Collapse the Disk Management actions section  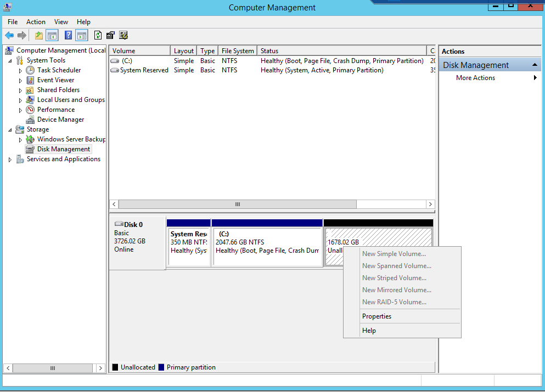click(535, 65)
